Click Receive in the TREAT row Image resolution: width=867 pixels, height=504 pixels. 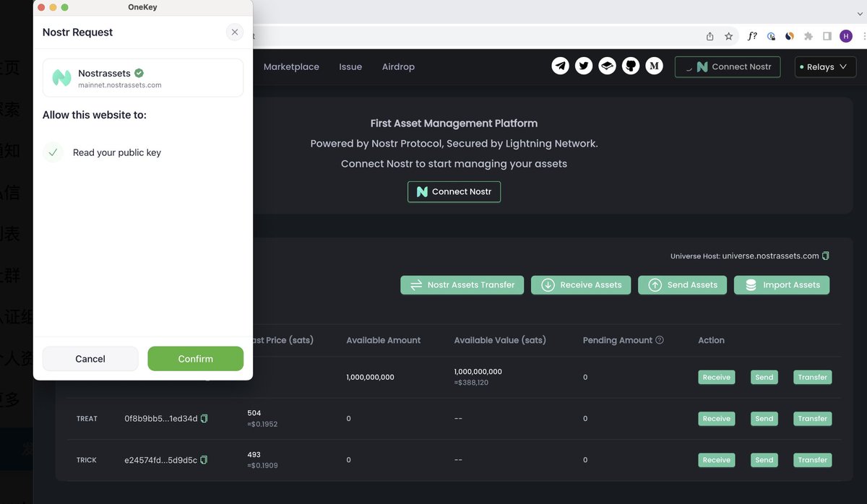tap(717, 419)
